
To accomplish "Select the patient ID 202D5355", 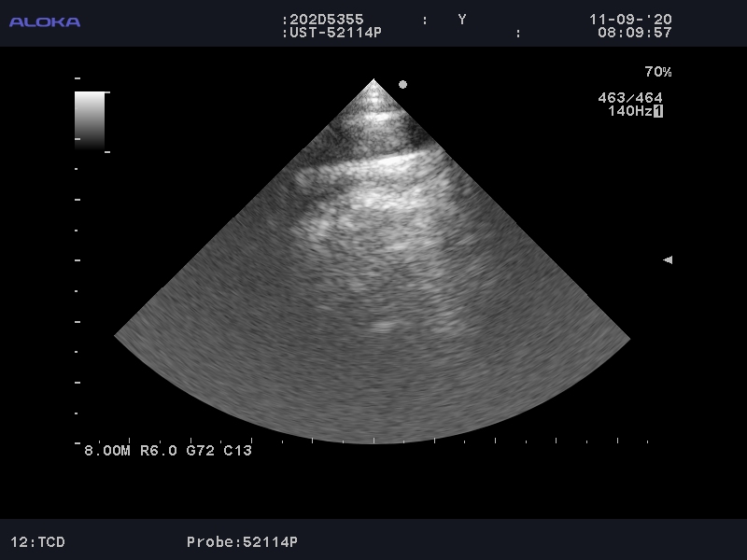I will click(326, 20).
